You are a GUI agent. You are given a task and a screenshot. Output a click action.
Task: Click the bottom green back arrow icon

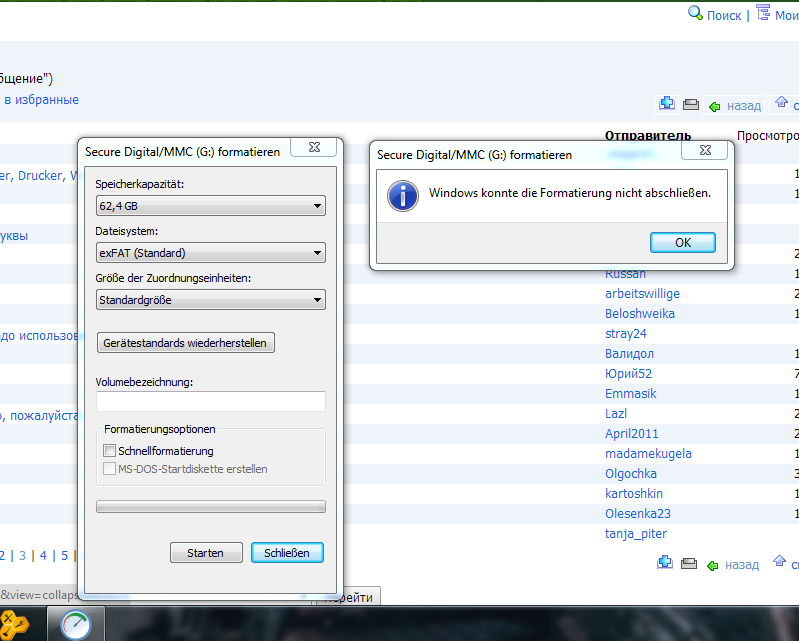(712, 565)
